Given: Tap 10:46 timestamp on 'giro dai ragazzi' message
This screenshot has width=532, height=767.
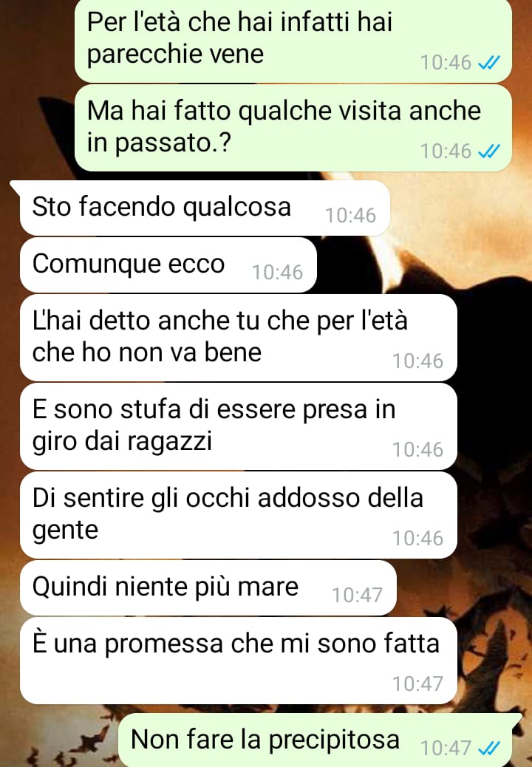Looking at the screenshot, I should tap(417, 449).
